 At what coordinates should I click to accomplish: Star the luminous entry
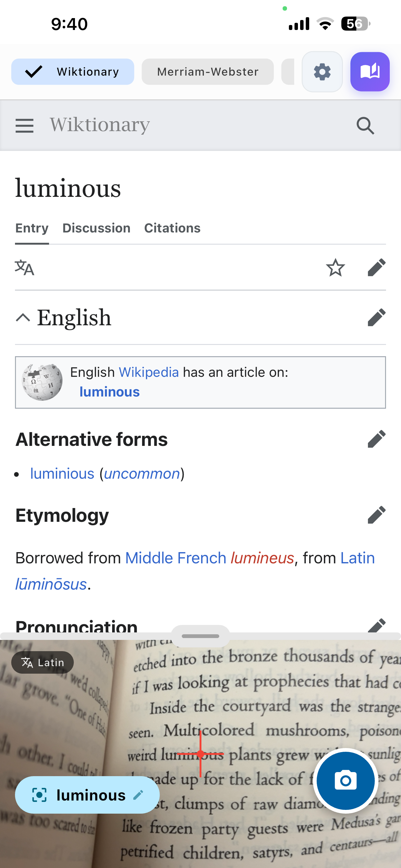pyautogui.click(x=335, y=267)
